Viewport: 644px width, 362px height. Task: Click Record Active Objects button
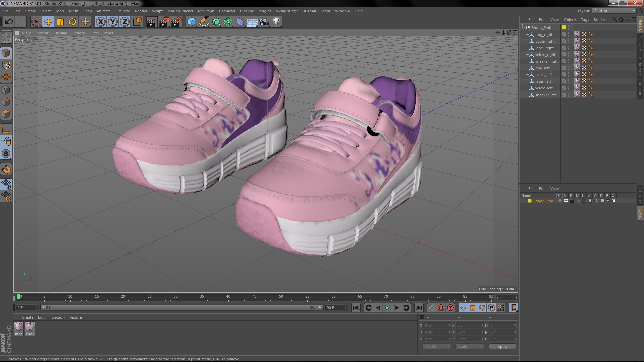431,308
